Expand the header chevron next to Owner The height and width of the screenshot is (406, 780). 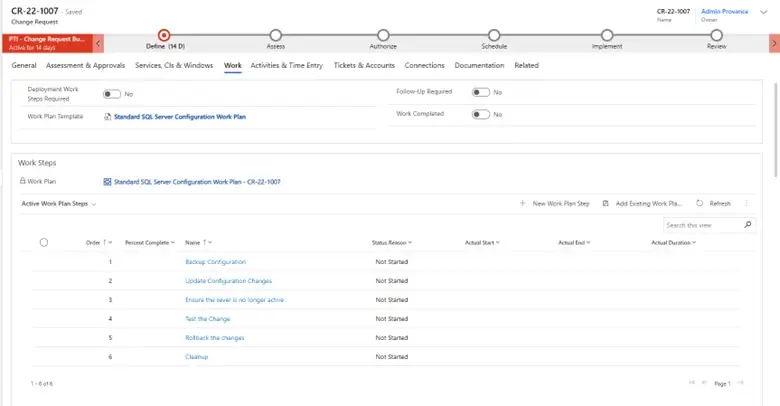[x=764, y=12]
